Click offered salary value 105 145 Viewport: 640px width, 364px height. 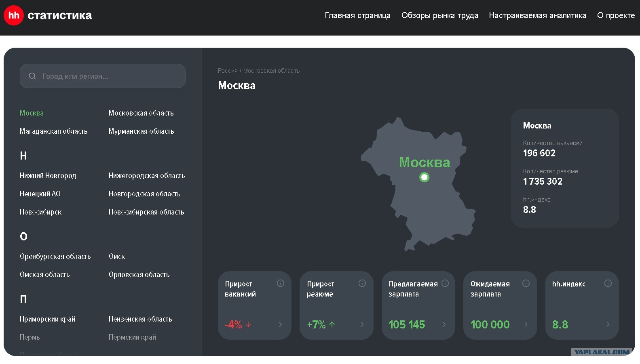[x=407, y=324]
